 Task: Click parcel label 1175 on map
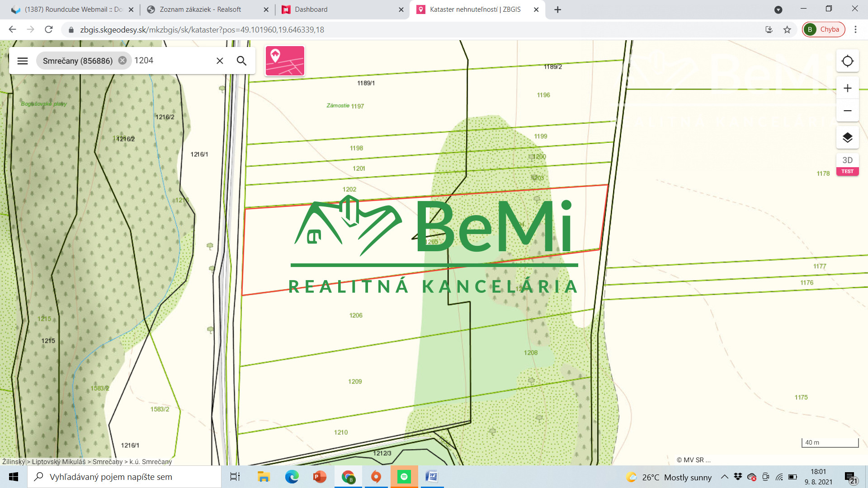(801, 398)
